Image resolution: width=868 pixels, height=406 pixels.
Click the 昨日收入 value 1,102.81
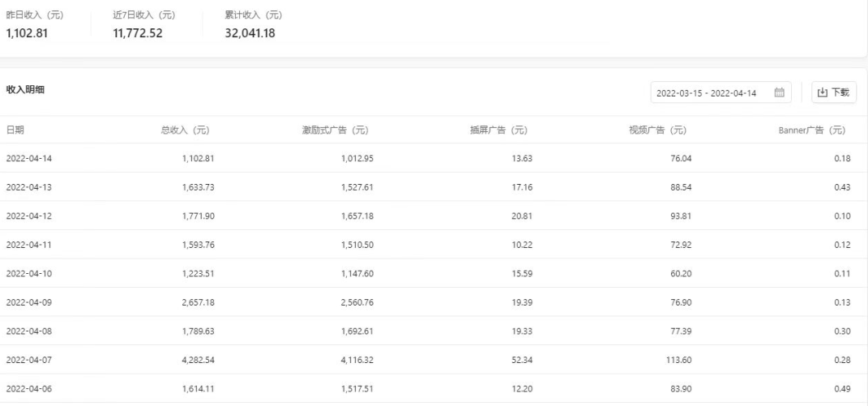[27, 33]
